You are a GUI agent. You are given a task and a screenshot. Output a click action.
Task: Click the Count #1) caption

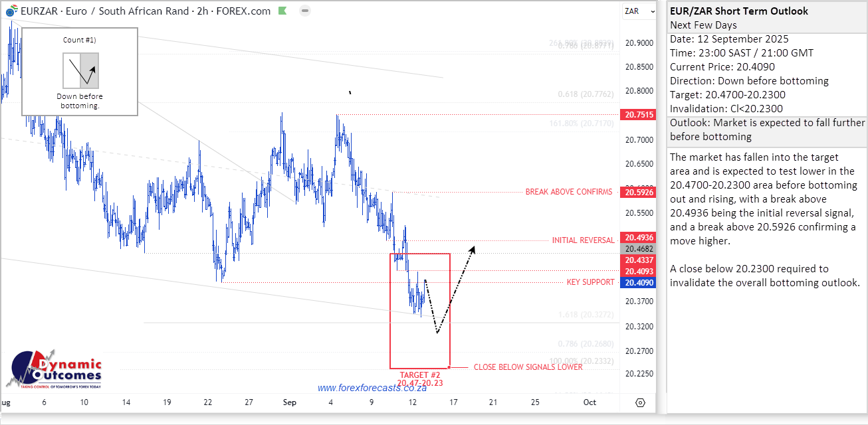pos(80,40)
